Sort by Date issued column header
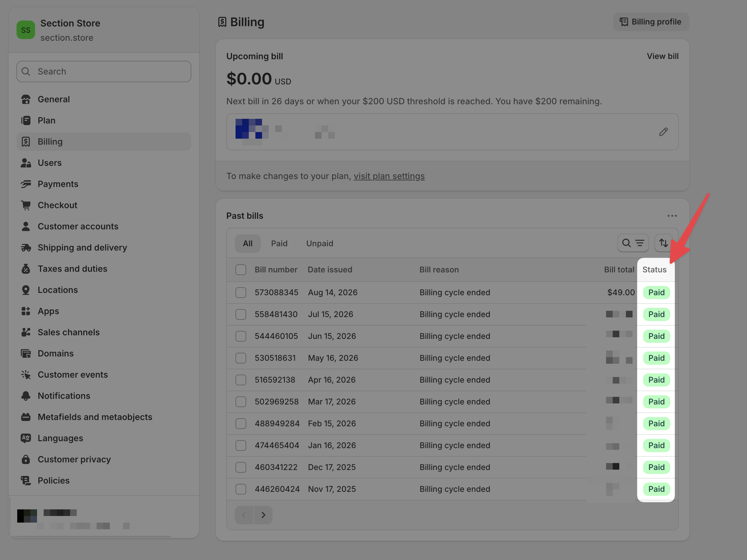Screen dimensions: 747x560 coord(330,270)
